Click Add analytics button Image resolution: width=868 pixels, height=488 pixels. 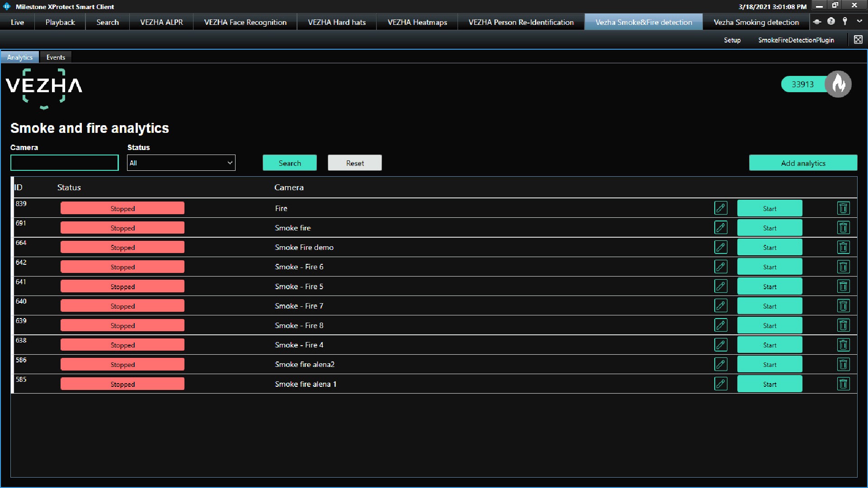pyautogui.click(x=803, y=163)
